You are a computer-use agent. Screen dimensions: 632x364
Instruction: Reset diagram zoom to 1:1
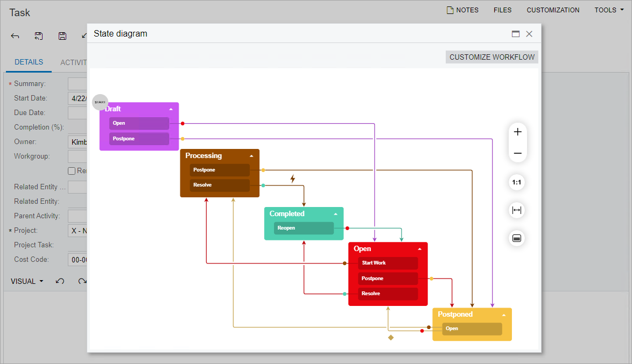coord(517,182)
